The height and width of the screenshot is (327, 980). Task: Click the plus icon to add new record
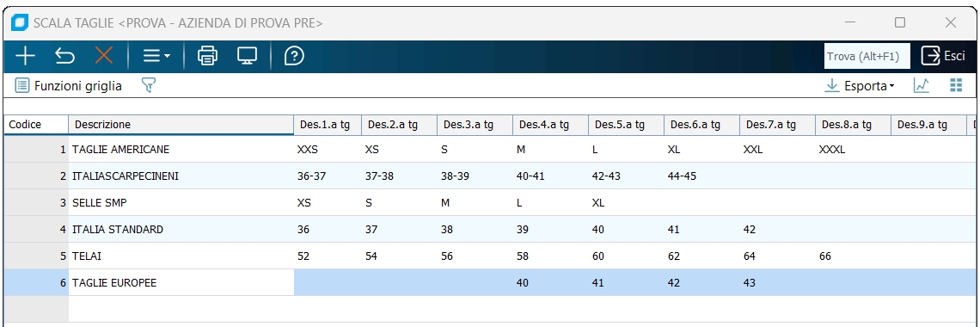click(x=25, y=56)
